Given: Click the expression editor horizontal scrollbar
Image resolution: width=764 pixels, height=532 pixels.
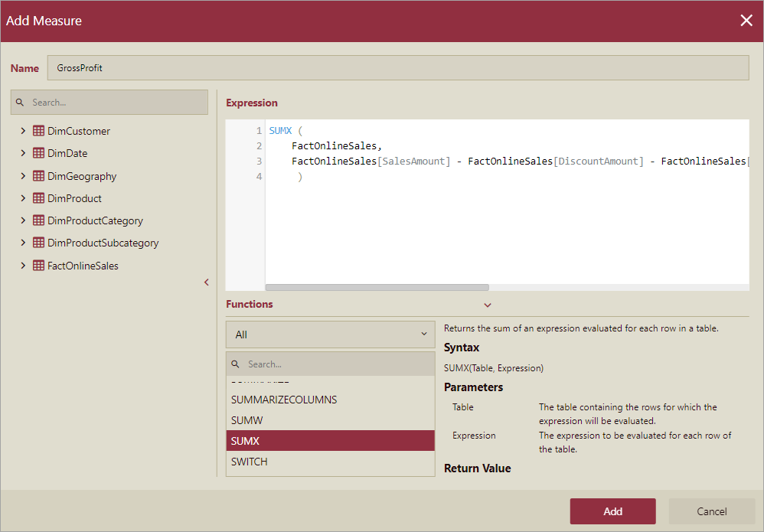Looking at the screenshot, I should pos(377,288).
